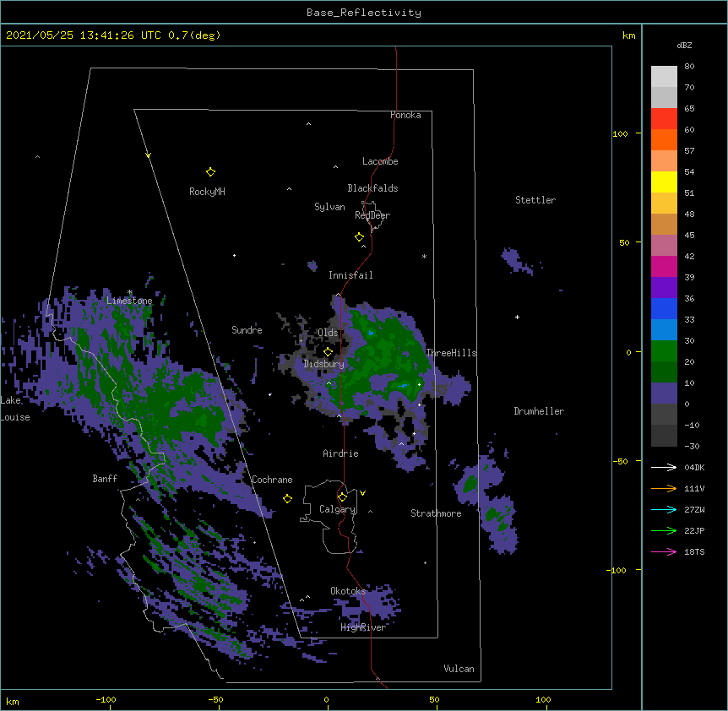Pick the slate purple 10 dBZ swatch

[664, 393]
